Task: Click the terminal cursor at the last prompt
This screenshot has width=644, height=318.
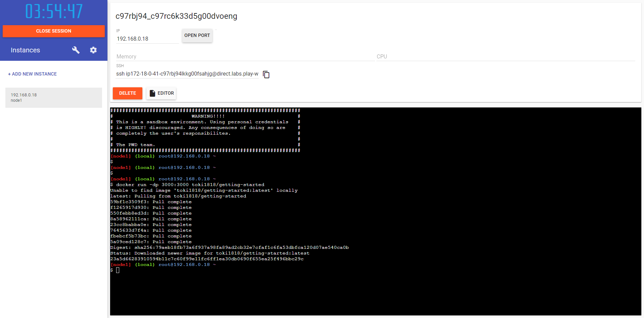Action: tap(118, 270)
